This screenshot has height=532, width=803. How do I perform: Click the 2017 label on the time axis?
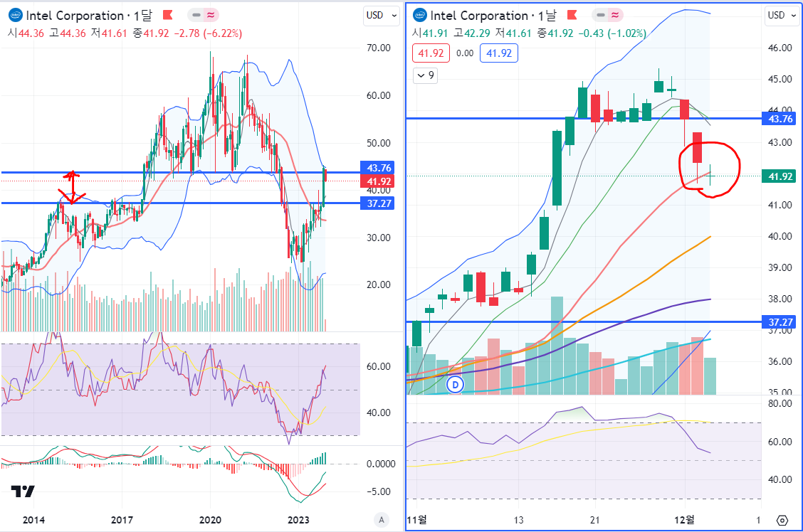pos(121,520)
